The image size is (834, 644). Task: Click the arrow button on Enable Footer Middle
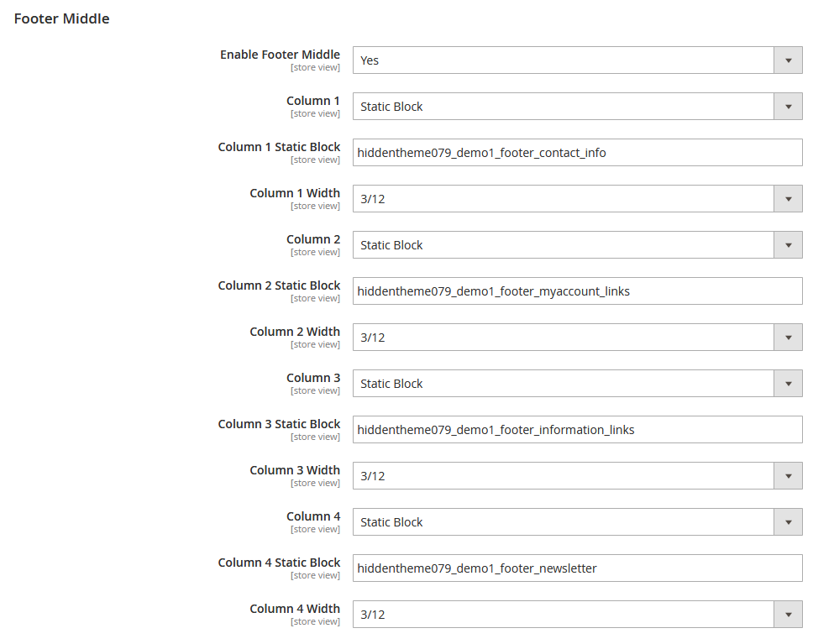point(788,60)
